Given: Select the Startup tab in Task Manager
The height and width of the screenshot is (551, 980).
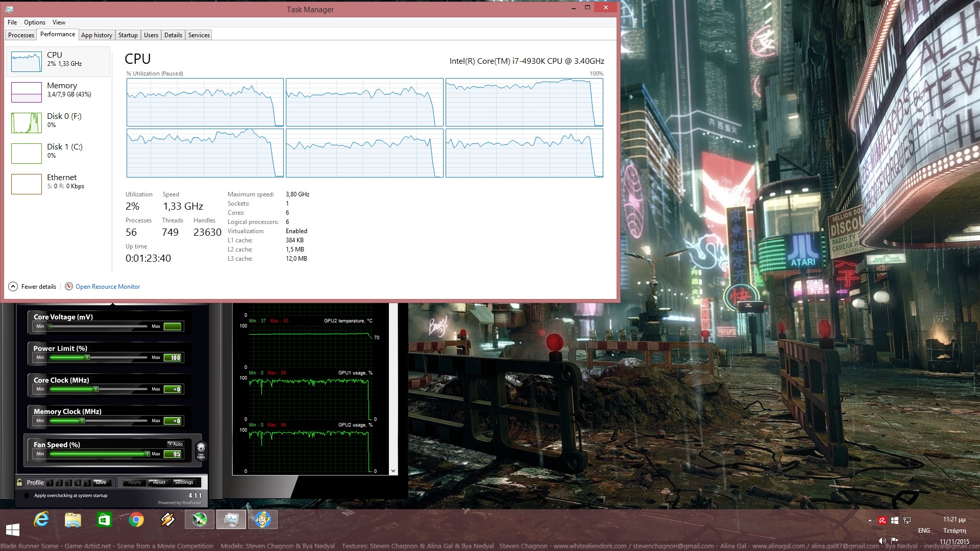Looking at the screenshot, I should (x=128, y=35).
